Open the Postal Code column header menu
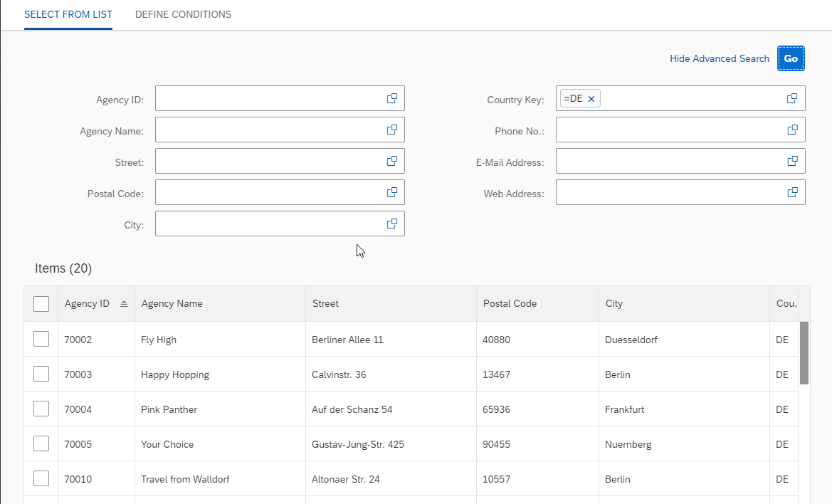Viewport: 832px width, 504px height. pos(537,303)
